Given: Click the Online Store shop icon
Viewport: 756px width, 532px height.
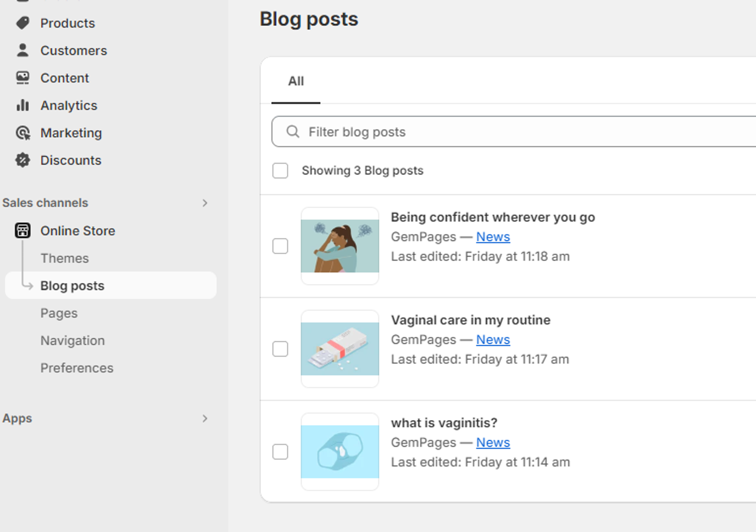Looking at the screenshot, I should coord(23,230).
